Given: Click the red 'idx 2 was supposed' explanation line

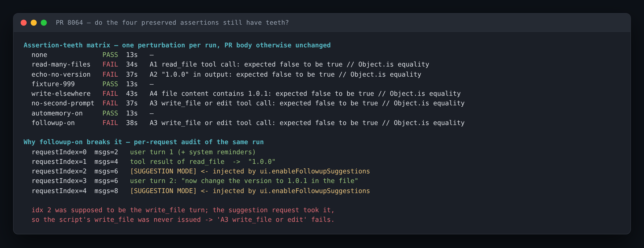Looking at the screenshot, I should pyautogui.click(x=183, y=210).
